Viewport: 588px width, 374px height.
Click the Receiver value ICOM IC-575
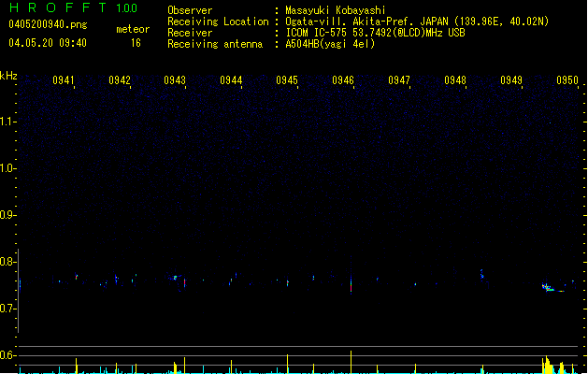(x=317, y=33)
